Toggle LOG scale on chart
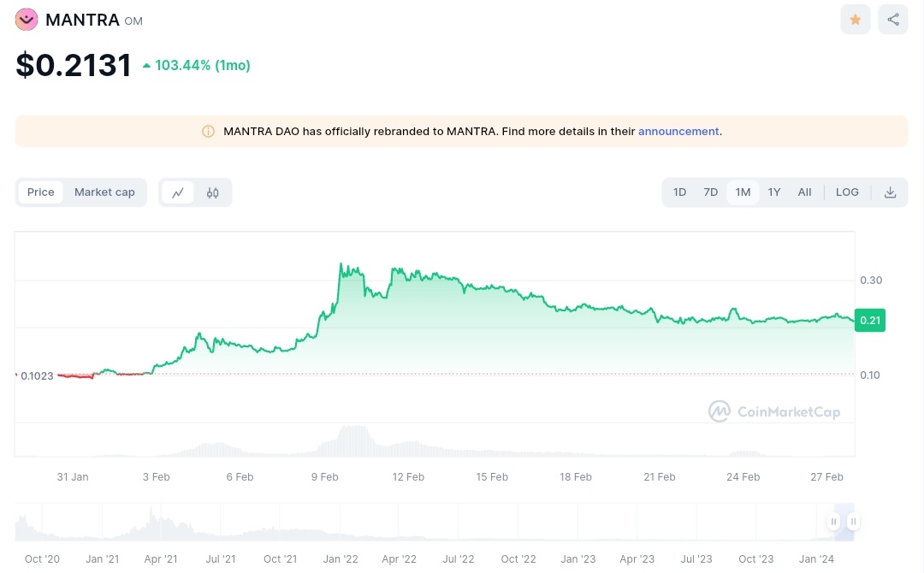This screenshot has height=573, width=924. click(847, 192)
